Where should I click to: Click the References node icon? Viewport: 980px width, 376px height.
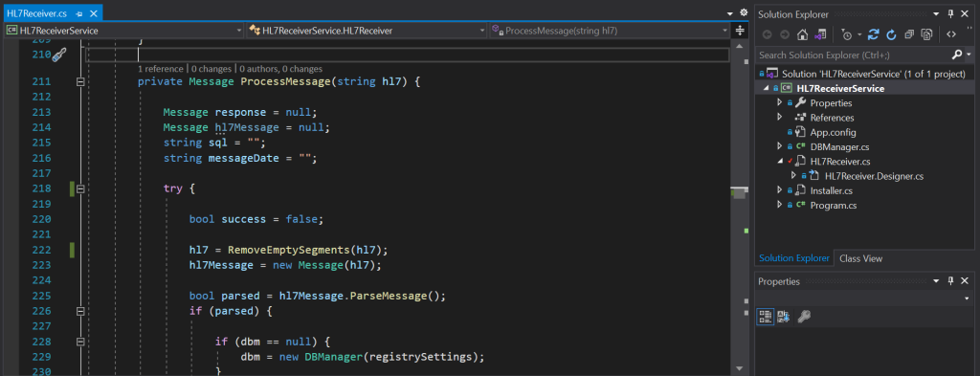[800, 118]
